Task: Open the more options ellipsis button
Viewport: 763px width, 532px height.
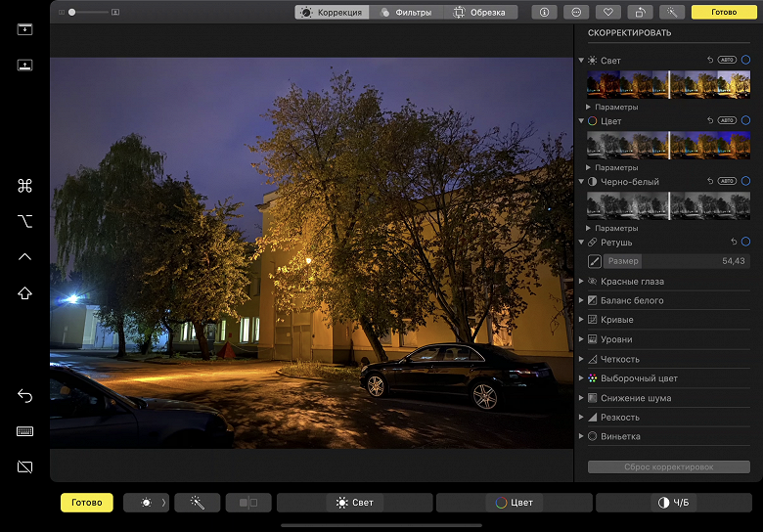Action: (x=576, y=12)
